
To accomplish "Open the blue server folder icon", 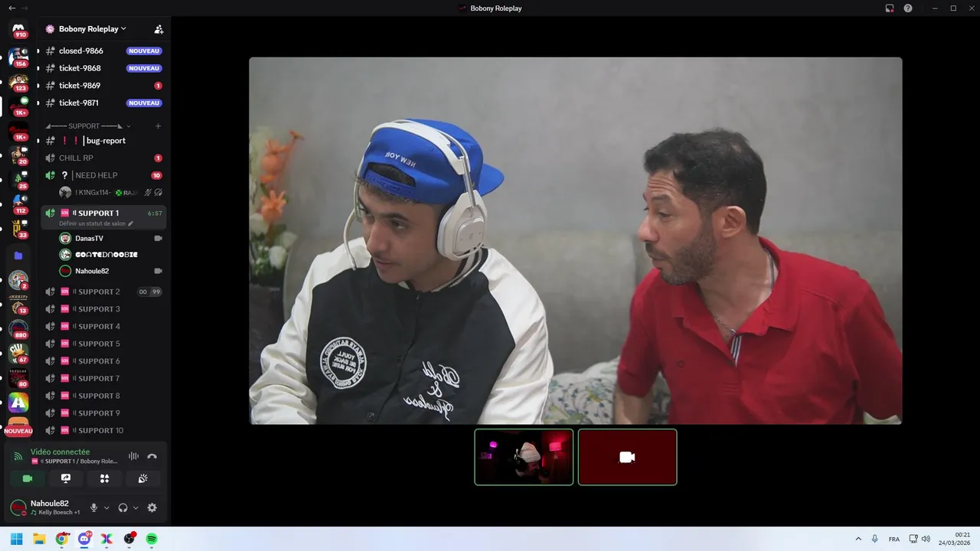I will (x=18, y=256).
